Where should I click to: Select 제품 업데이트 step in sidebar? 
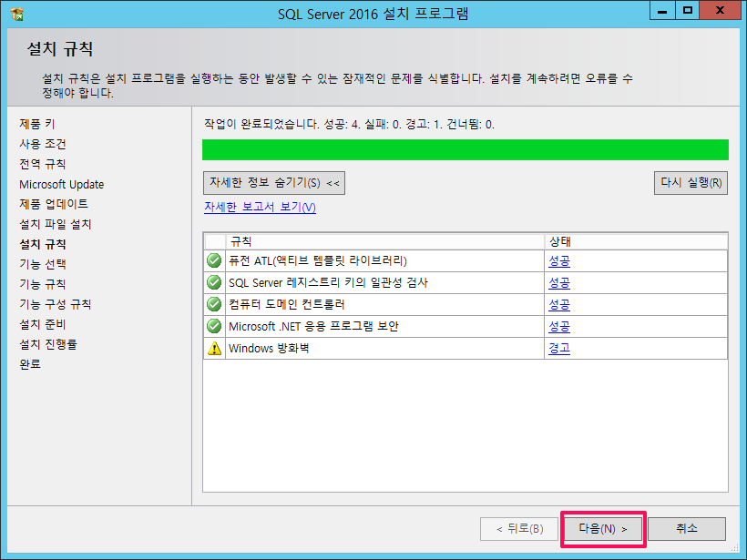(54, 204)
